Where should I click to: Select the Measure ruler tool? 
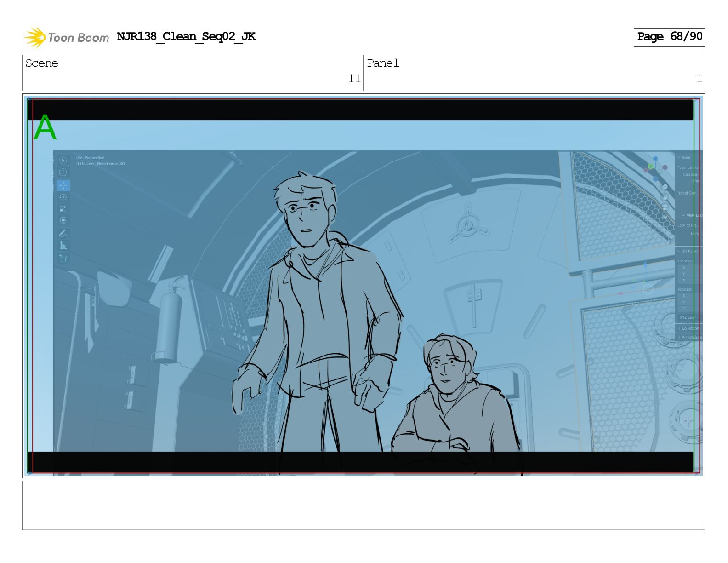[x=63, y=246]
